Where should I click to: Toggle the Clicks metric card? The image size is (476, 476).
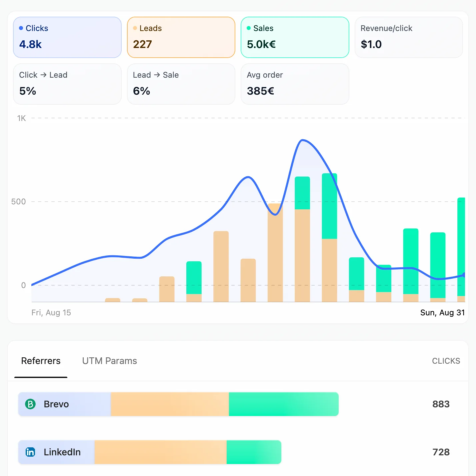point(67,37)
